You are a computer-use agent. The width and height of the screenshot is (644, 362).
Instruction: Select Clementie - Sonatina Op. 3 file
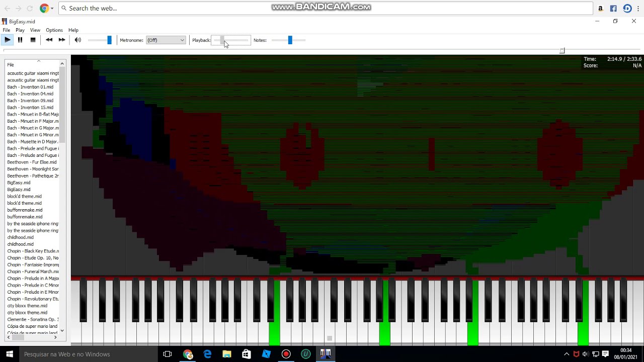coord(33,319)
